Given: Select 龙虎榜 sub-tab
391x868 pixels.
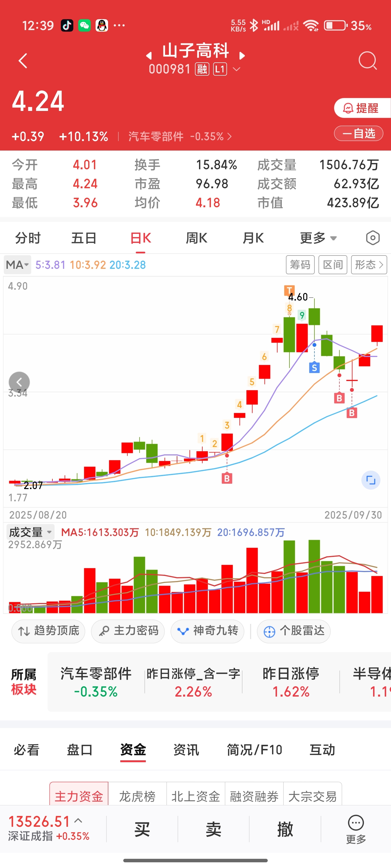Looking at the screenshot, I should tap(137, 794).
